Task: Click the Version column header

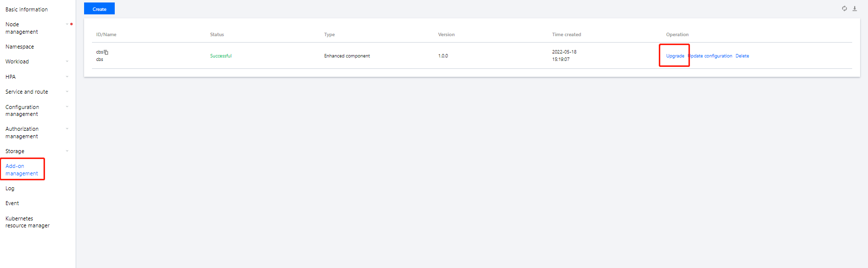Action: point(446,35)
